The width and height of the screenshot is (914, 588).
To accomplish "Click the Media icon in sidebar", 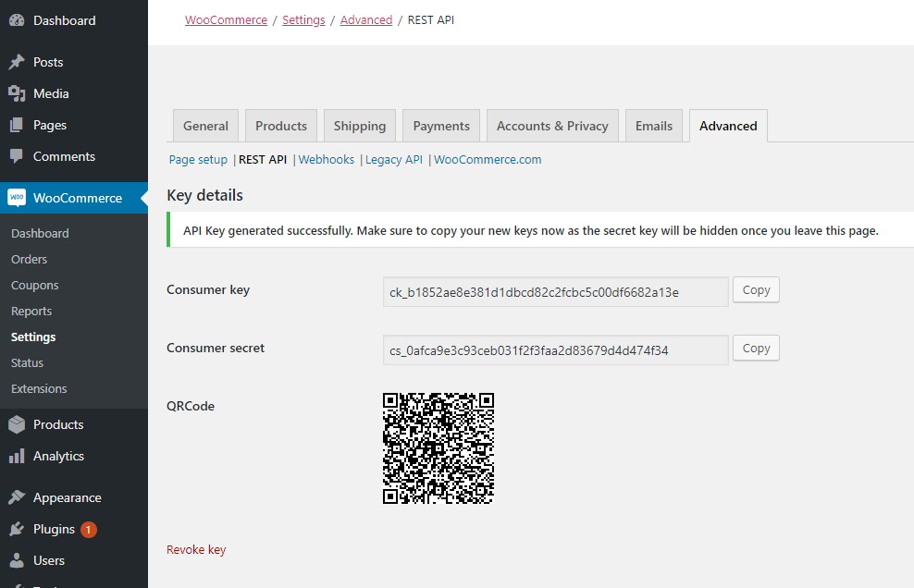I will [17, 93].
